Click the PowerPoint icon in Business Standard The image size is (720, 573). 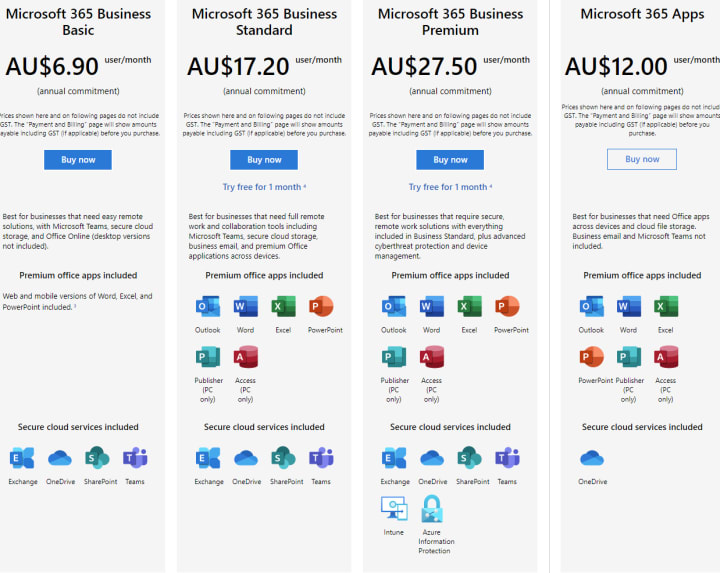[x=321, y=307]
